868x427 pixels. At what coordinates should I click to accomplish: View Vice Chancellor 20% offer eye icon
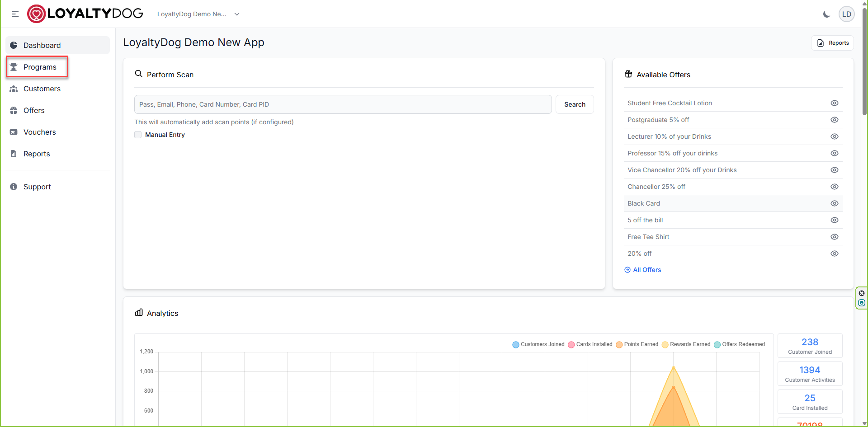(835, 170)
